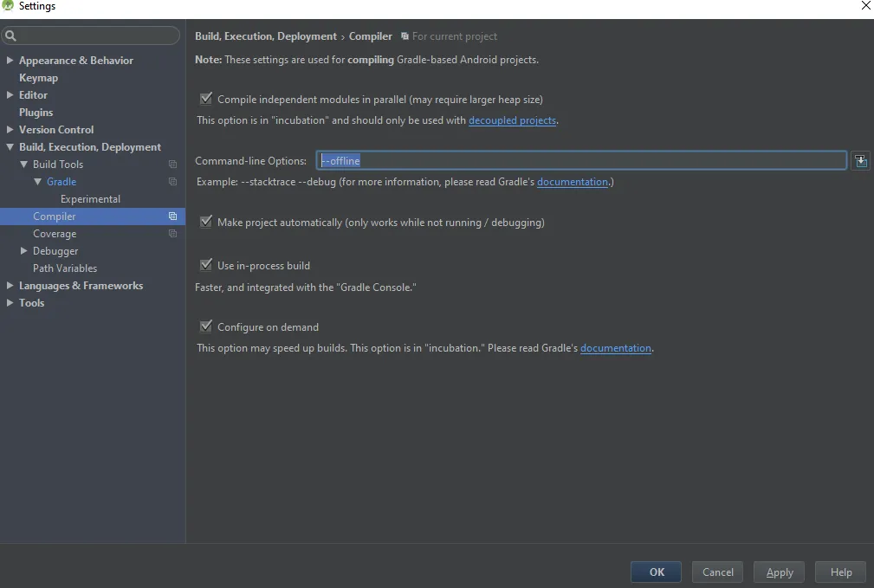Expand Appearance & Behavior section
This screenshot has width=874, height=588.
coord(10,61)
